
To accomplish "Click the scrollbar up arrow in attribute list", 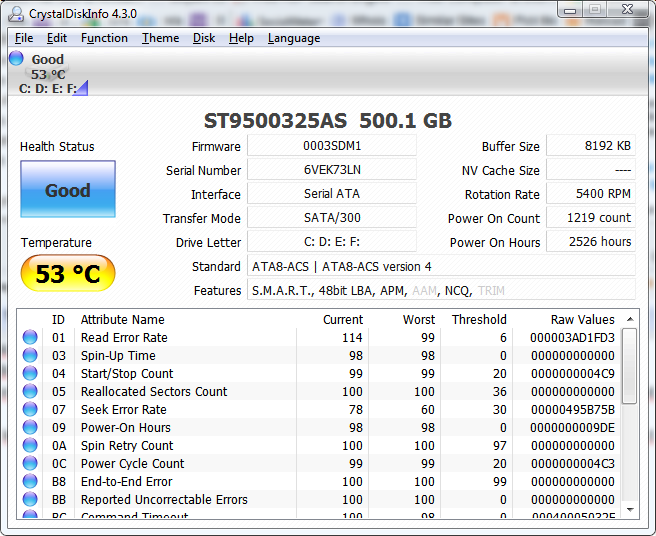I will click(630, 319).
